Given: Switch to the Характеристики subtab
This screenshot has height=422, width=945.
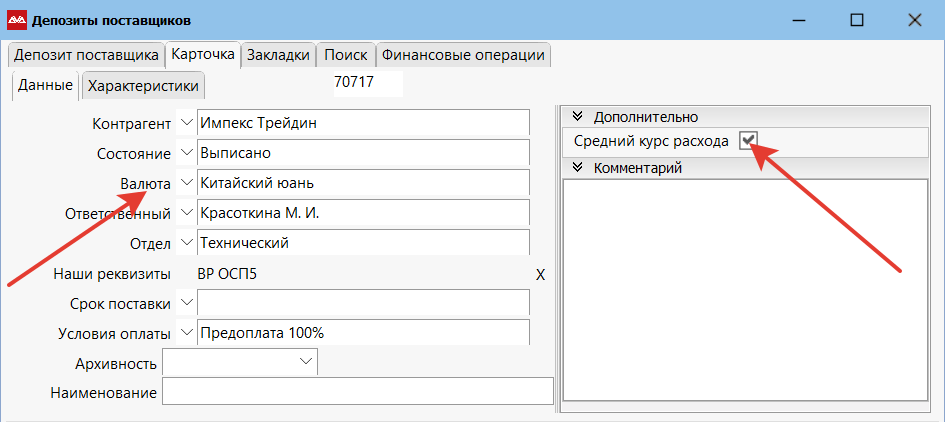Looking at the screenshot, I should tap(144, 86).
